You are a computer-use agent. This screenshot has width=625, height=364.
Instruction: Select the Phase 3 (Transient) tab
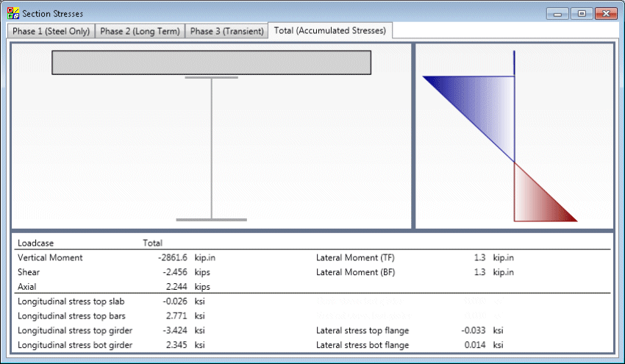pyautogui.click(x=226, y=31)
